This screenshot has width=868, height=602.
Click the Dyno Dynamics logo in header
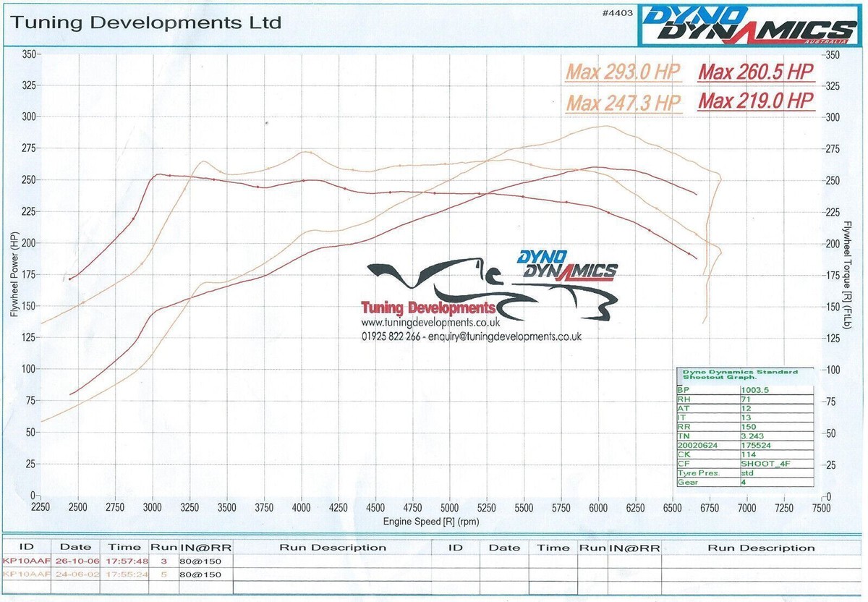[750, 27]
